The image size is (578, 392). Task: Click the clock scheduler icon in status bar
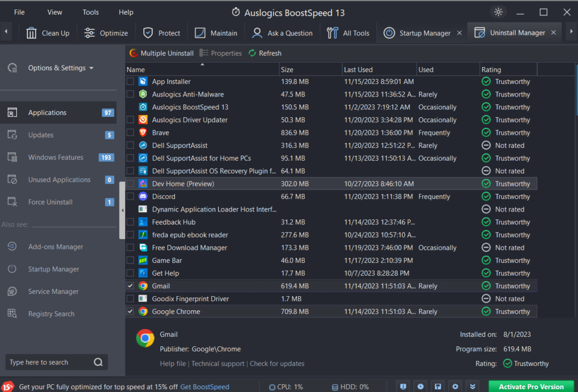pyautogui.click(x=421, y=386)
